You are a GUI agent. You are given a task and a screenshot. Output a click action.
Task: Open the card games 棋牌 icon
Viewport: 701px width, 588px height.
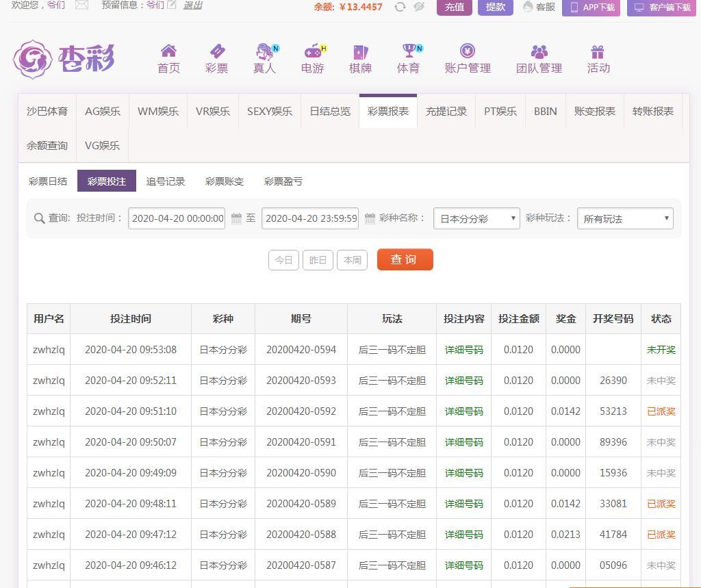[360, 52]
